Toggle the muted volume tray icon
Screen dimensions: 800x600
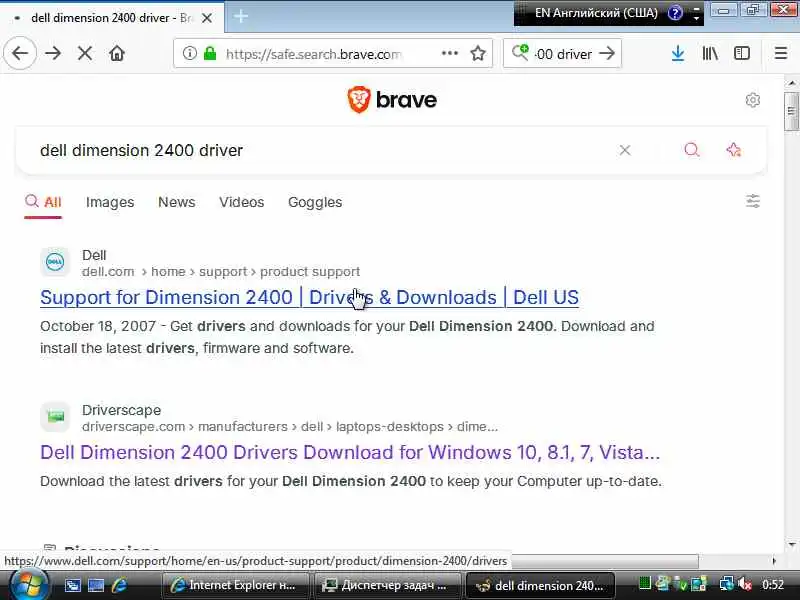coord(745,584)
